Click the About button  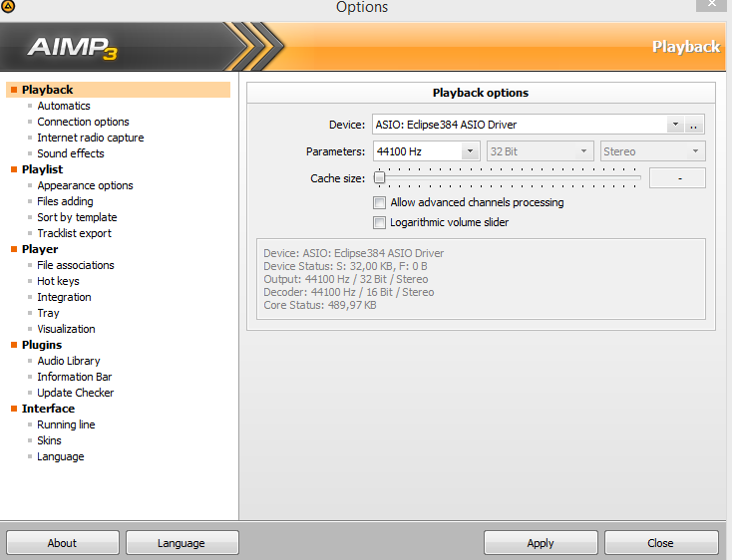[63, 543]
